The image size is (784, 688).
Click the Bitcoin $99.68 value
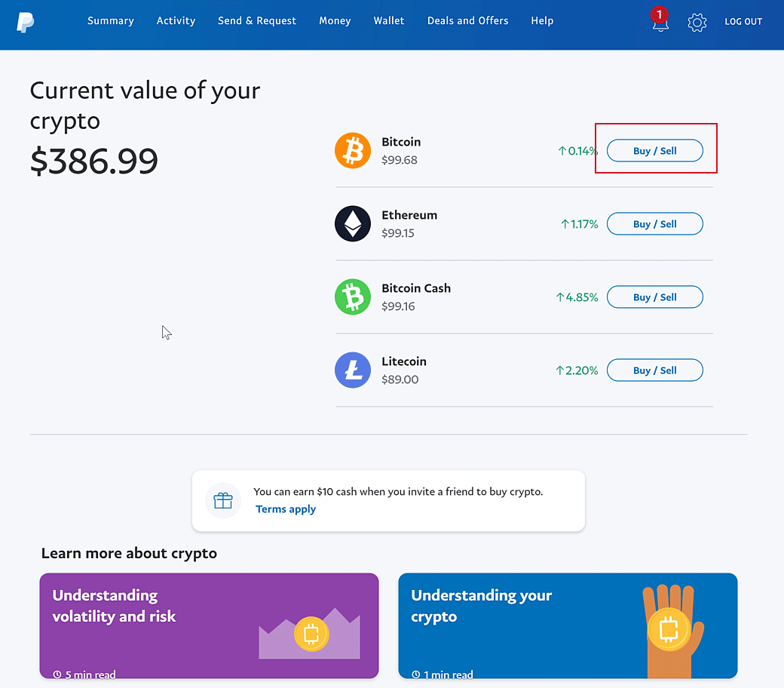click(x=399, y=160)
